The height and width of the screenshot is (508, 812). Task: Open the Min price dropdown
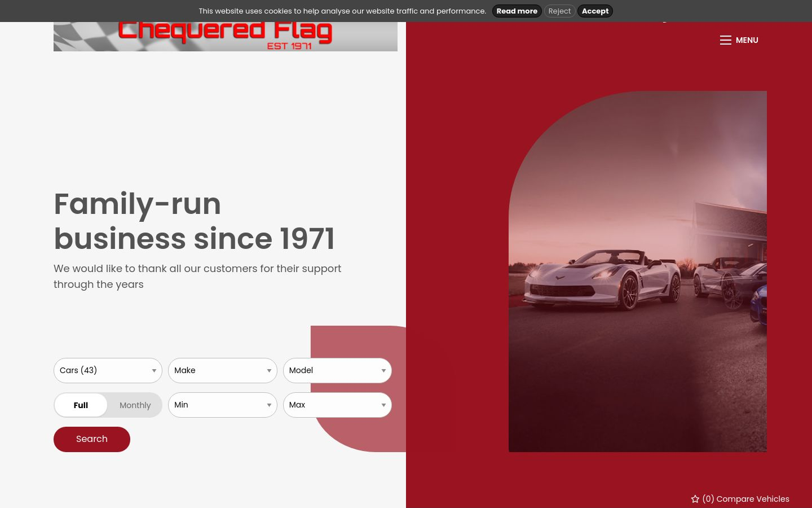[x=223, y=405]
